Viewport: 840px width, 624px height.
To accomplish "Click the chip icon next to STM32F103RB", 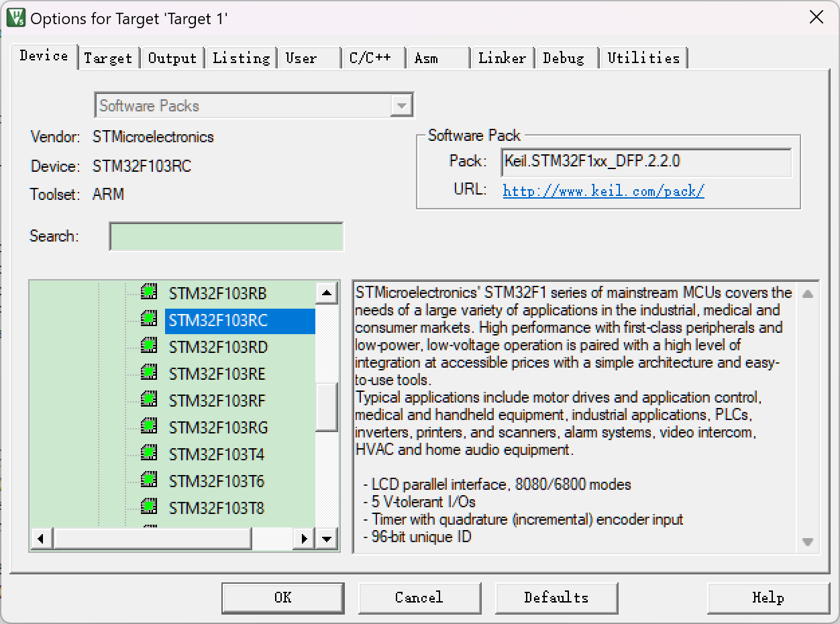I will 149,292.
